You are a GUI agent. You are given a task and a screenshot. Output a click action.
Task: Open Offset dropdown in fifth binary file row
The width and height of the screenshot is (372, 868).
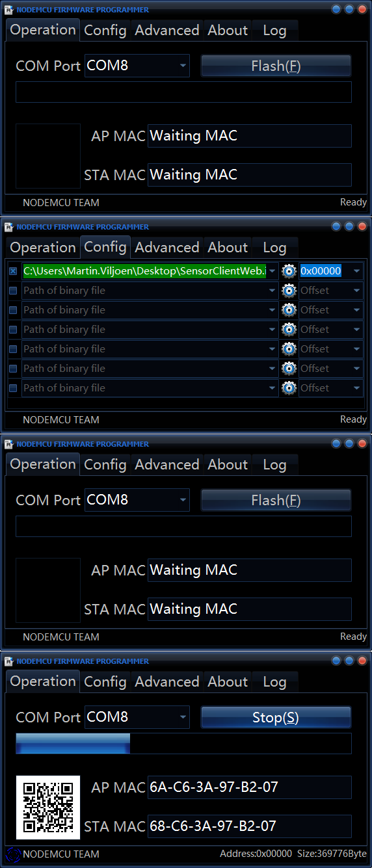[356, 349]
